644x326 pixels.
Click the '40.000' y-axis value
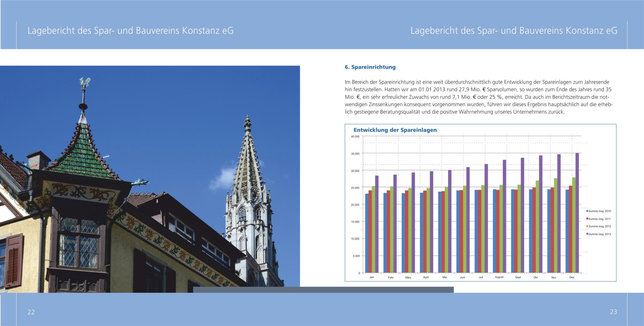355,137
